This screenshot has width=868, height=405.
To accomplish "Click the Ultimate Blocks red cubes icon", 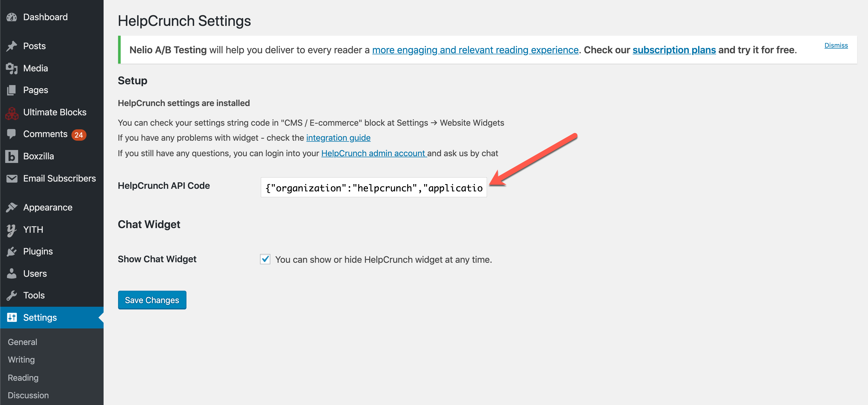I will click(12, 113).
